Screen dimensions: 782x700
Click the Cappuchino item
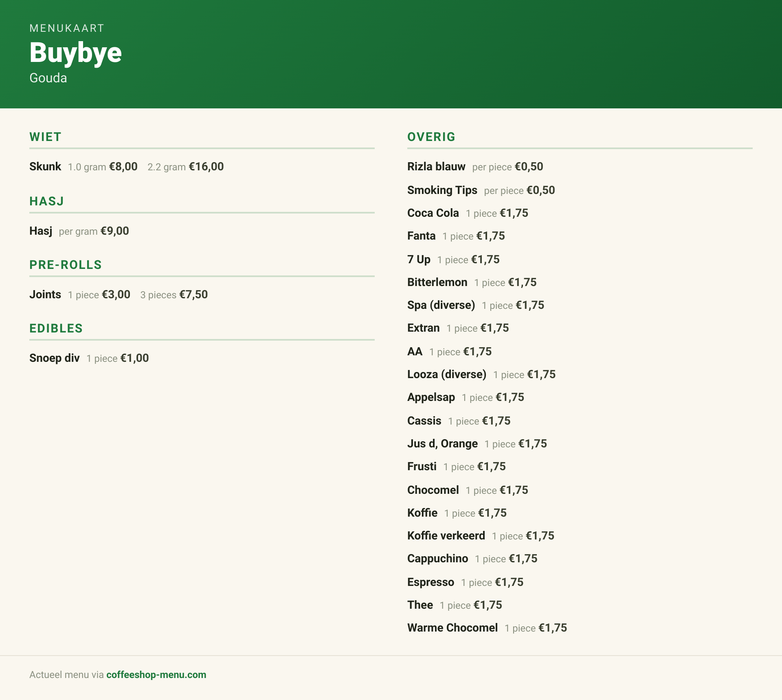(438, 559)
